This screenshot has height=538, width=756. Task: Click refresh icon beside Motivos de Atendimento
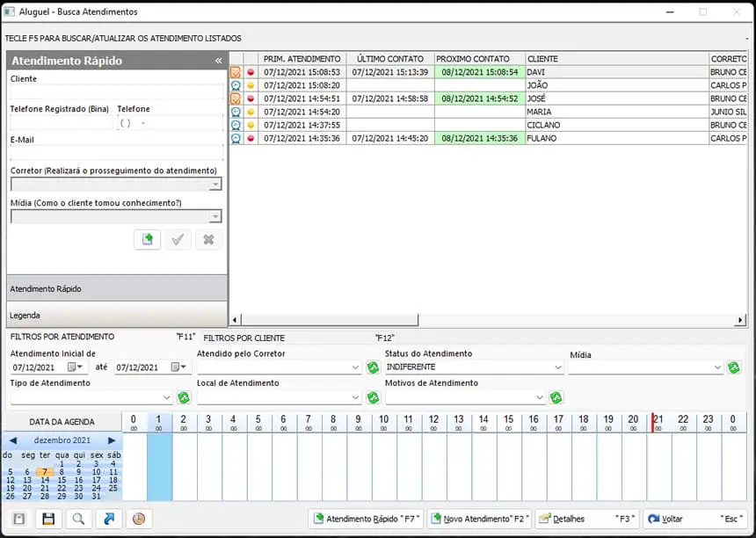556,397
